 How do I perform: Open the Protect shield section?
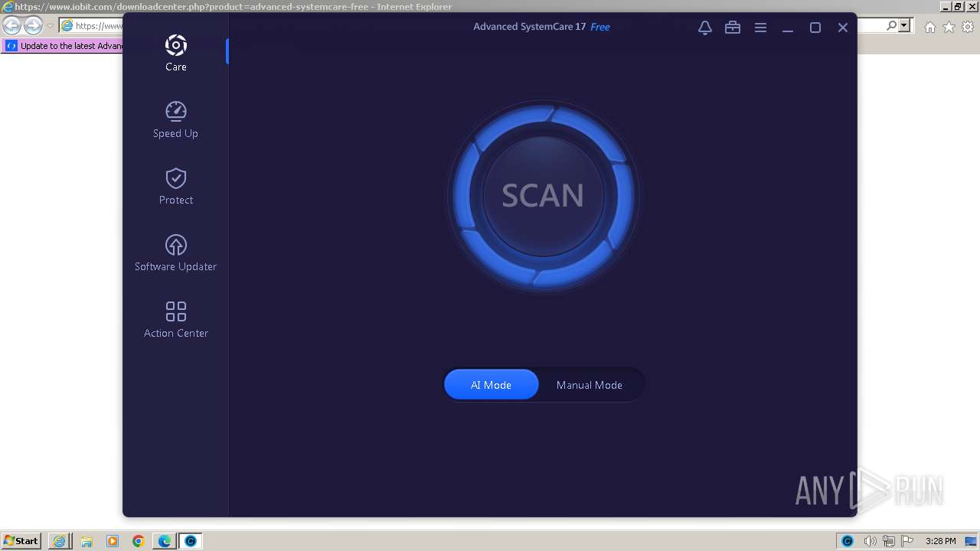[175, 186]
